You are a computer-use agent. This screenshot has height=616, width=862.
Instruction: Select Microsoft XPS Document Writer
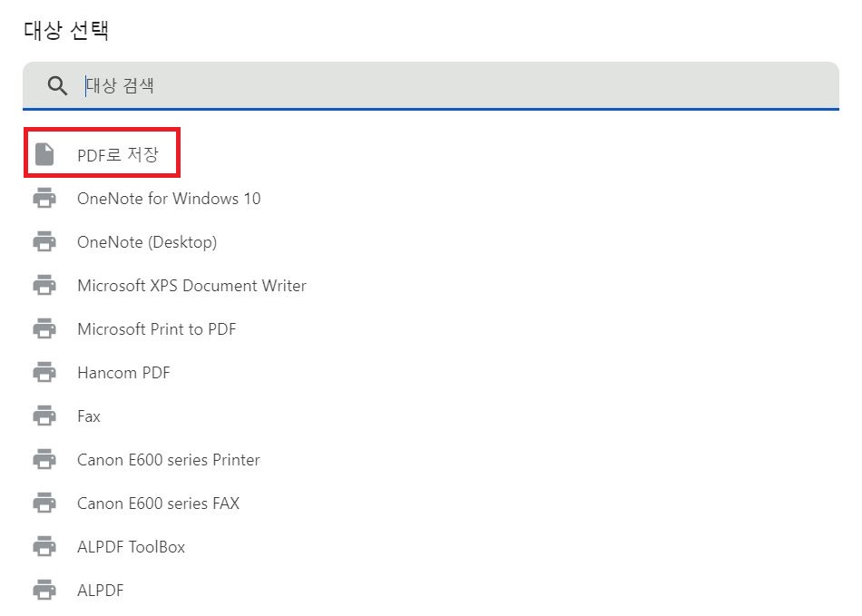coord(191,286)
